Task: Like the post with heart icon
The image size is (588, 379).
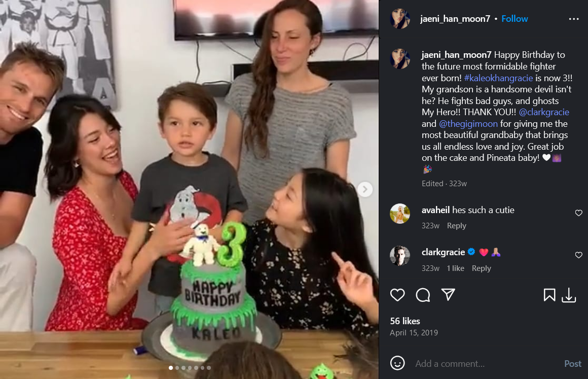Action: [x=397, y=295]
